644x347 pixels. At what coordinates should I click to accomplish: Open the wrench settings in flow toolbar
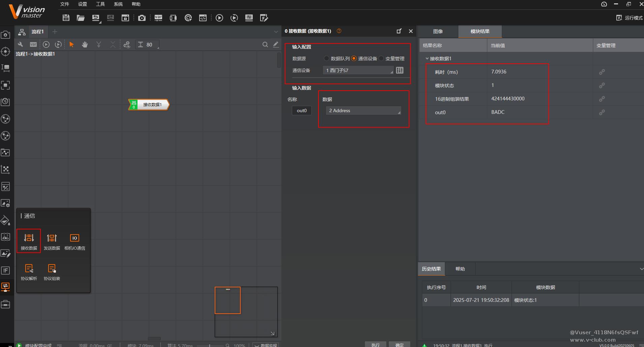coord(20,44)
